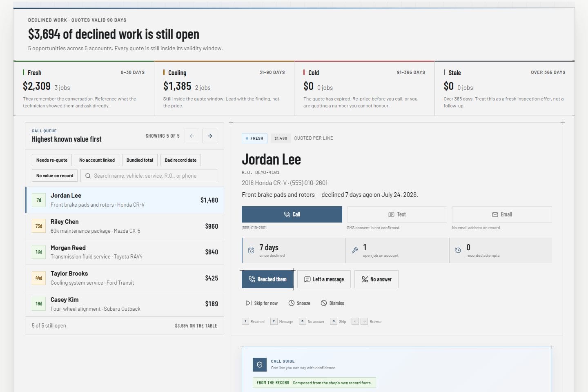
Task: Toggle the No account linked filter
Action: pyautogui.click(x=97, y=160)
